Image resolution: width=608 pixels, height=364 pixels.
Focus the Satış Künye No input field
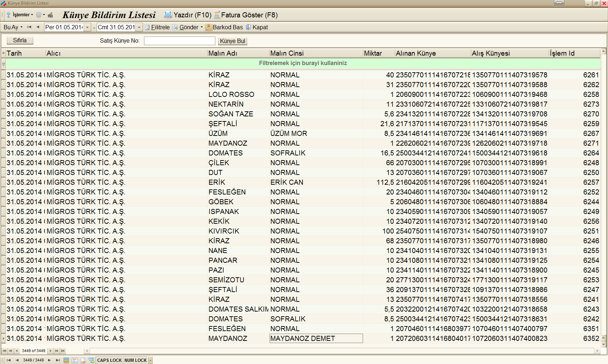(x=180, y=41)
